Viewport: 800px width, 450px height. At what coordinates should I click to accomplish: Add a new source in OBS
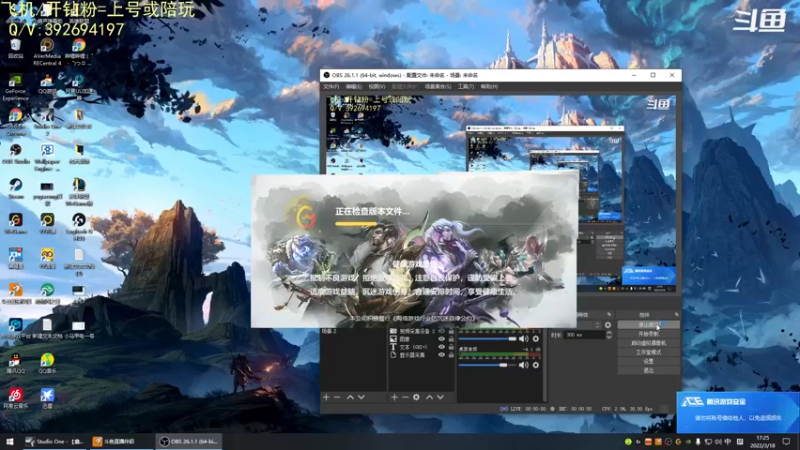click(394, 397)
